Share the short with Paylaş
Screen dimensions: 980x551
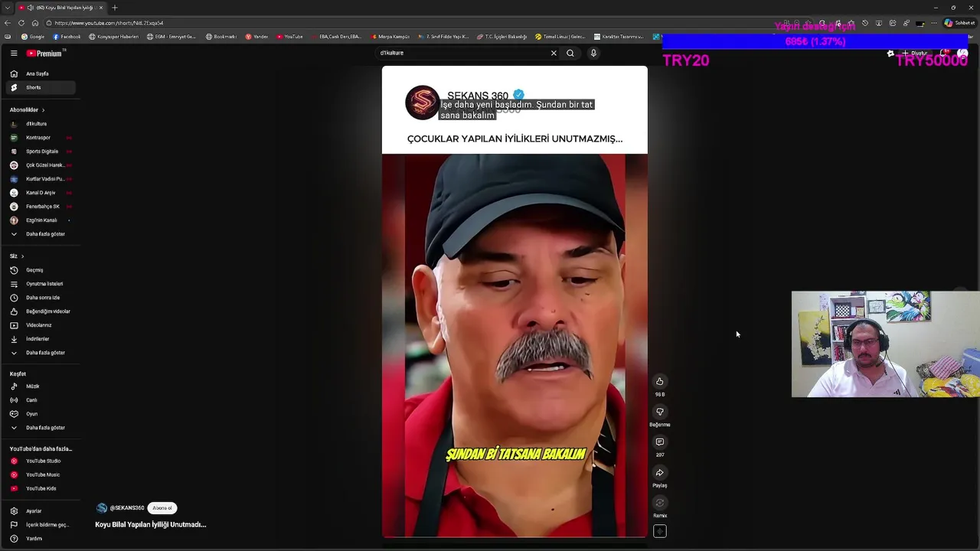659,473
